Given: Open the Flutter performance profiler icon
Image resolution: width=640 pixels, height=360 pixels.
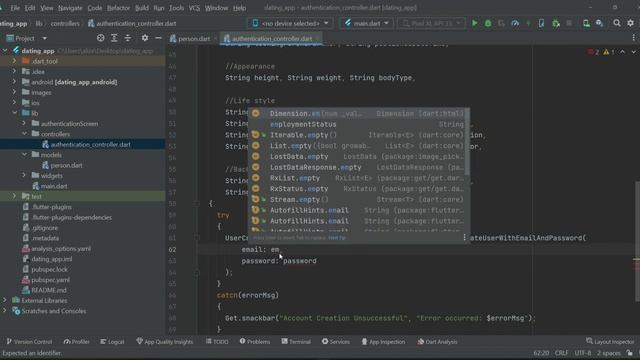Looking at the screenshot, I should tap(515, 23).
